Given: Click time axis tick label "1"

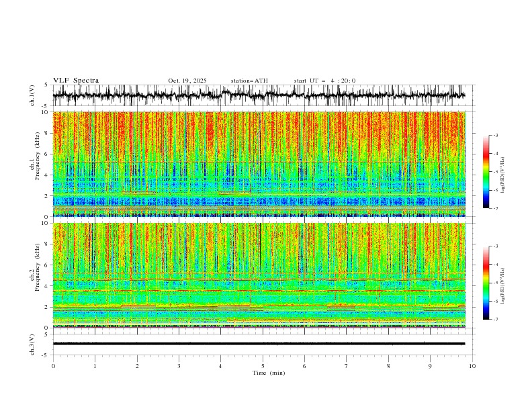Looking at the screenshot, I should (x=95, y=366).
